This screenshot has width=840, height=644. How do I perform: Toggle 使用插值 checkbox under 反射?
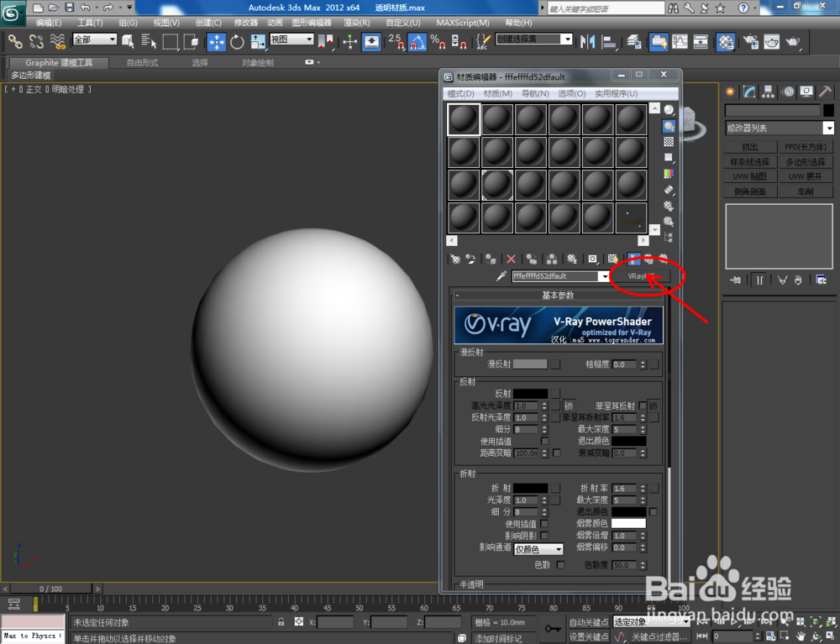[545, 441]
